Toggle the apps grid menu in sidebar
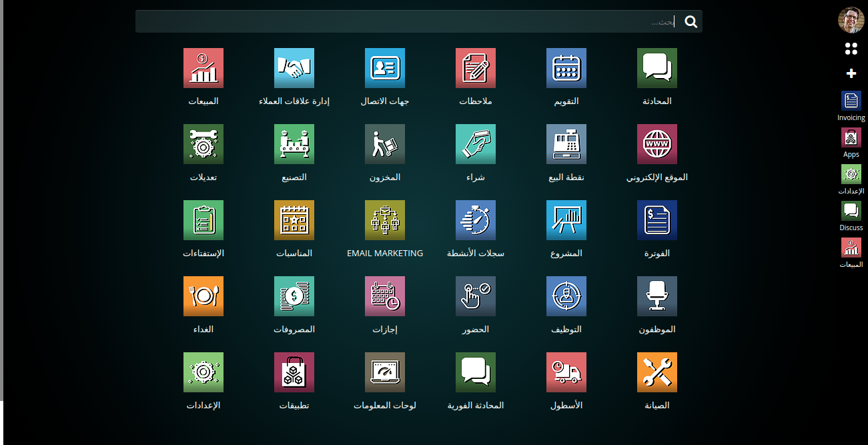This screenshot has height=445, width=868. point(851,49)
